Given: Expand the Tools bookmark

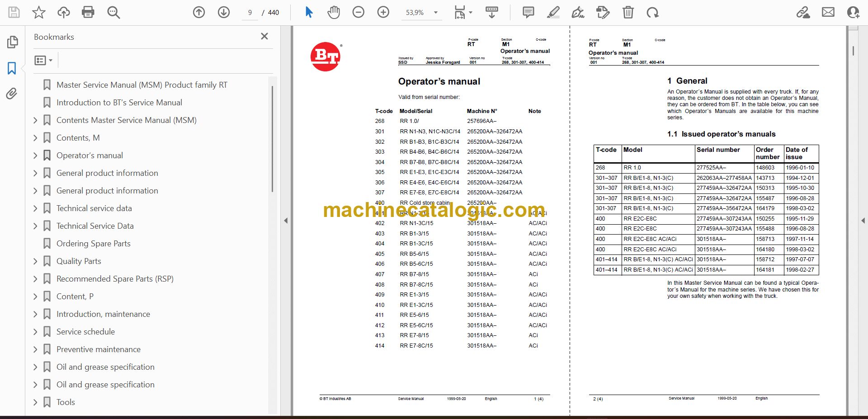Looking at the screenshot, I should 35,402.
